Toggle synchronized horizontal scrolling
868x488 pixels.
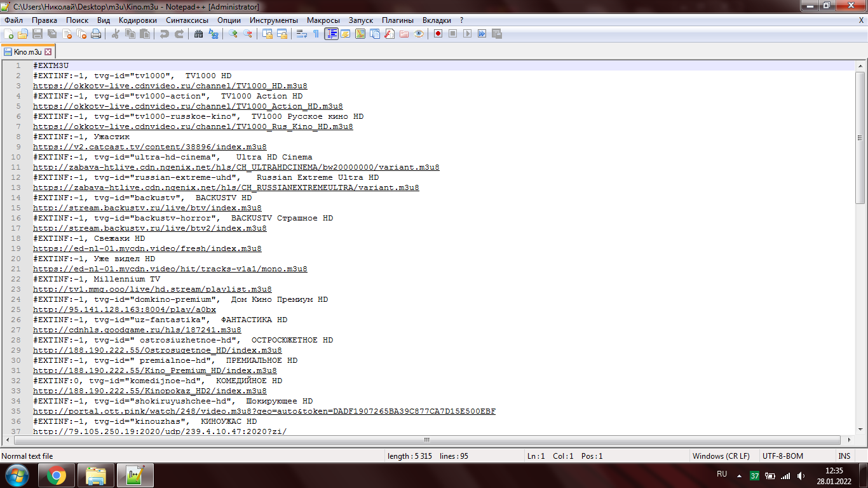click(x=282, y=34)
